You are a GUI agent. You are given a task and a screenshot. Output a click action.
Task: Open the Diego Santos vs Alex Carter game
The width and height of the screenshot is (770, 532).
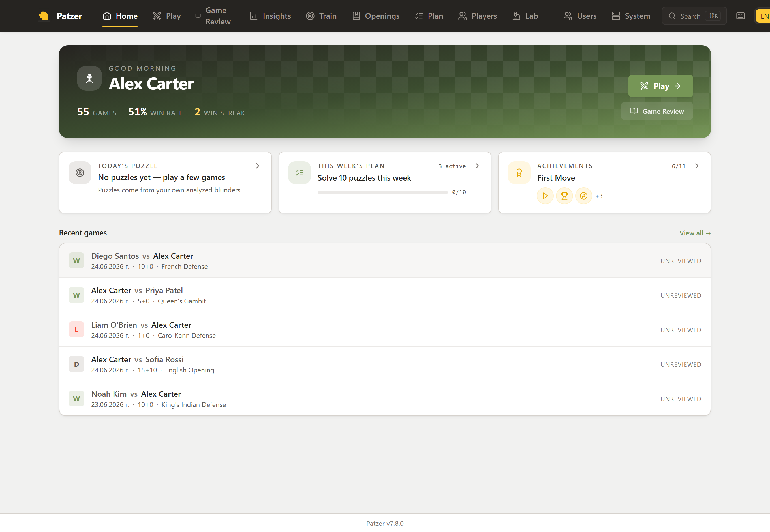[385, 261]
